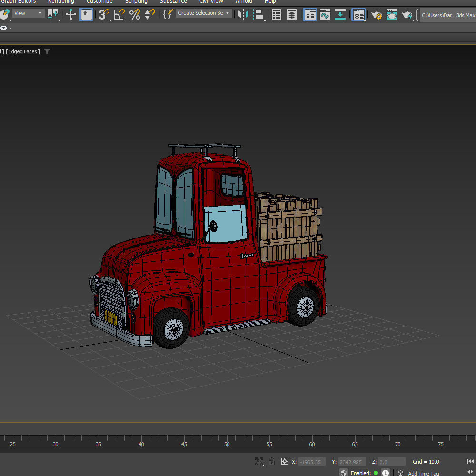This screenshot has height=476, width=476.
Task: Open the Material Editor
Action: point(358,14)
